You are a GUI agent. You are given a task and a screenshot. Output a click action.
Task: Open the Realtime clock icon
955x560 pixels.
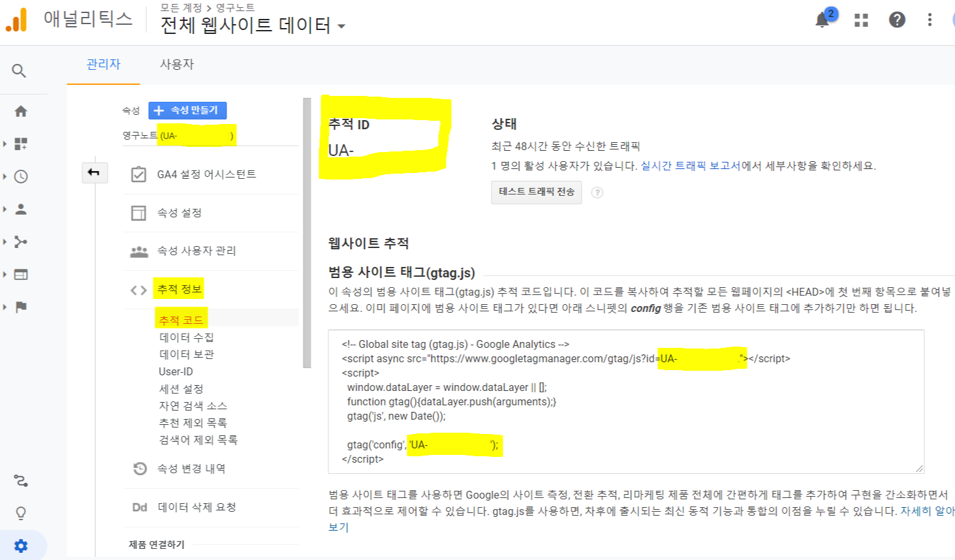(x=21, y=176)
